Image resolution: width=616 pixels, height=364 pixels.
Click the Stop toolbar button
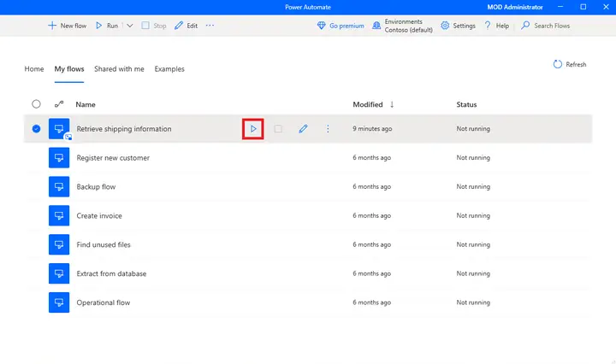pos(154,26)
